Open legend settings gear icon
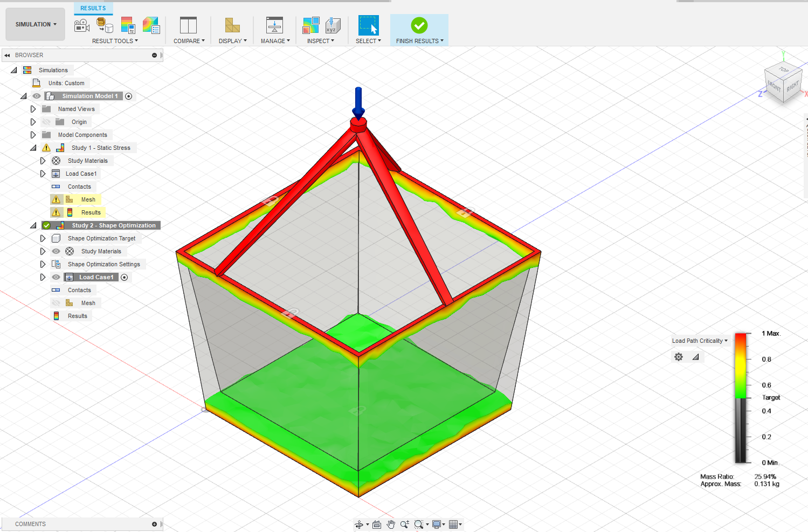 679,357
